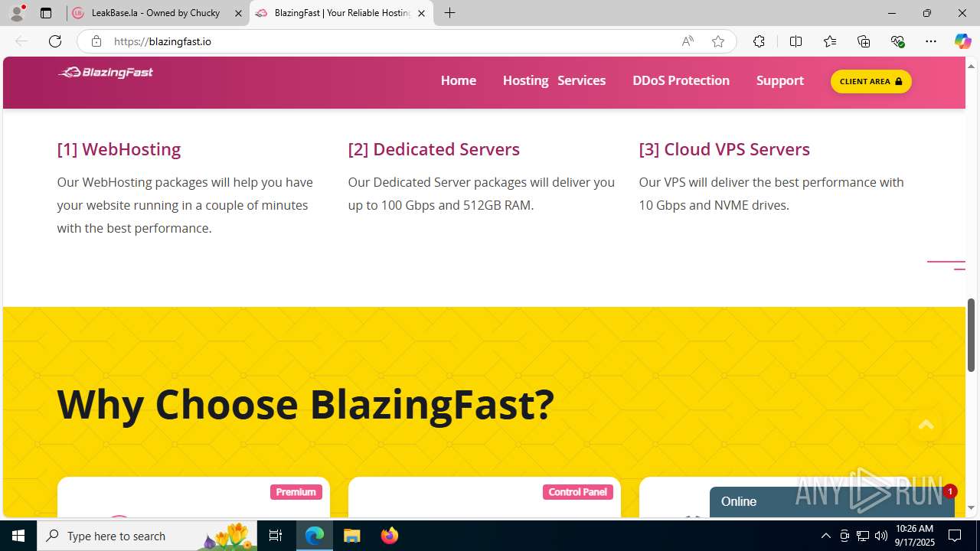Click the CLIENT AREA button
The height and width of the screenshot is (551, 980).
(871, 81)
